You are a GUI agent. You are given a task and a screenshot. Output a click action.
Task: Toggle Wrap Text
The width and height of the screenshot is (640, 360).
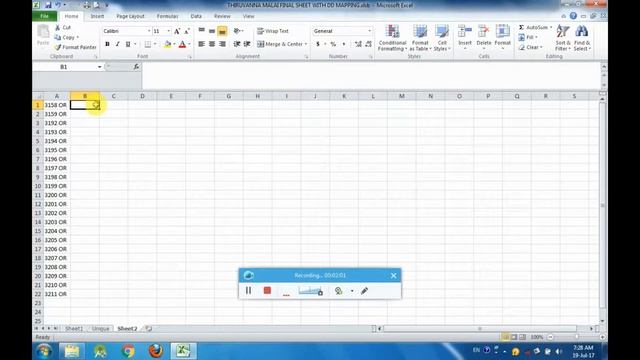click(x=273, y=31)
